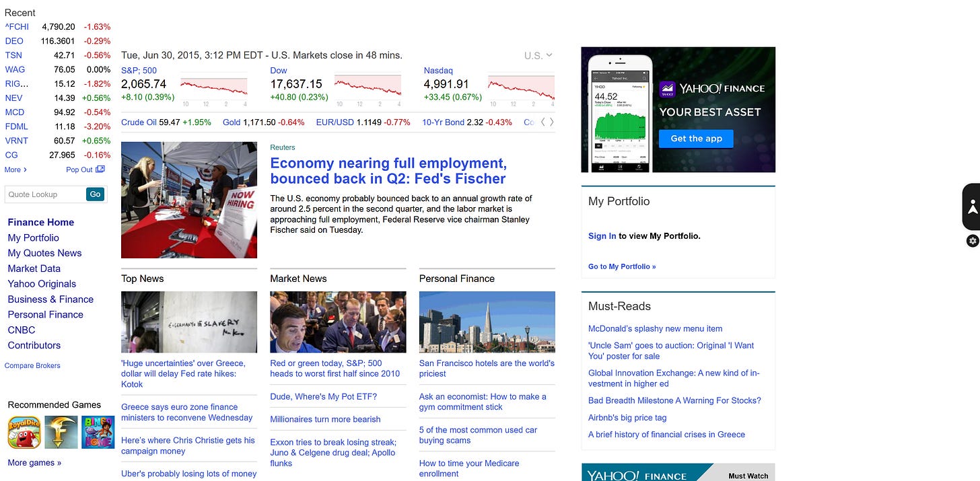Click the golden F Farmville game icon

click(61, 431)
